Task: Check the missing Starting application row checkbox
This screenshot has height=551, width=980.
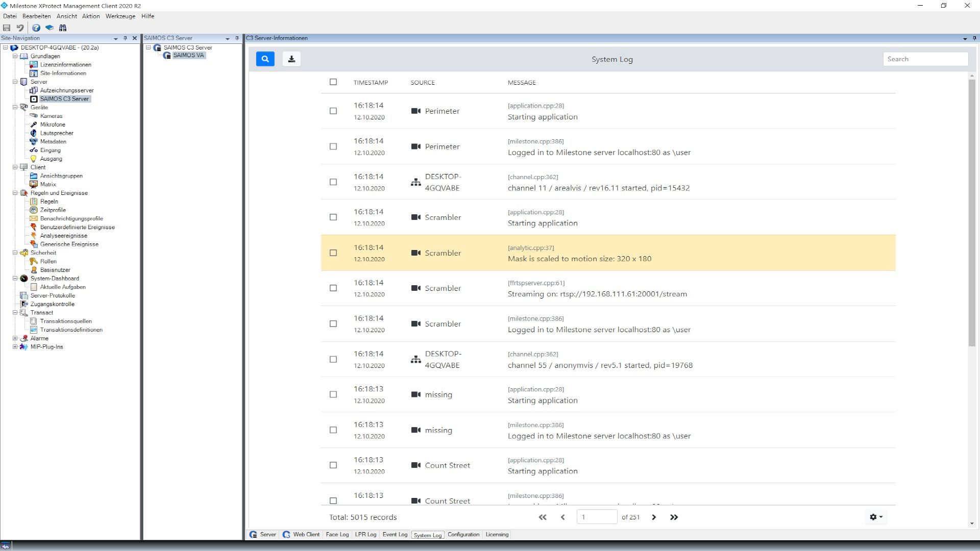Action: 333,394
